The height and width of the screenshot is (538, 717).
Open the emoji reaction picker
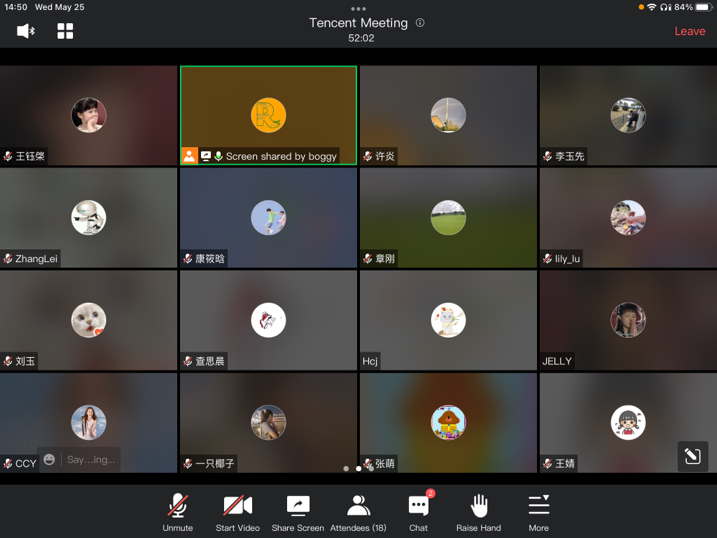point(49,460)
